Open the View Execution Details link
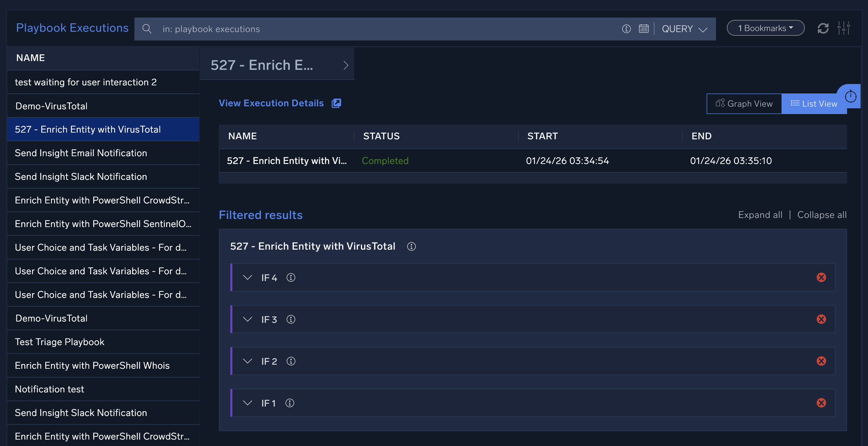This screenshot has height=446, width=868. 271,103
